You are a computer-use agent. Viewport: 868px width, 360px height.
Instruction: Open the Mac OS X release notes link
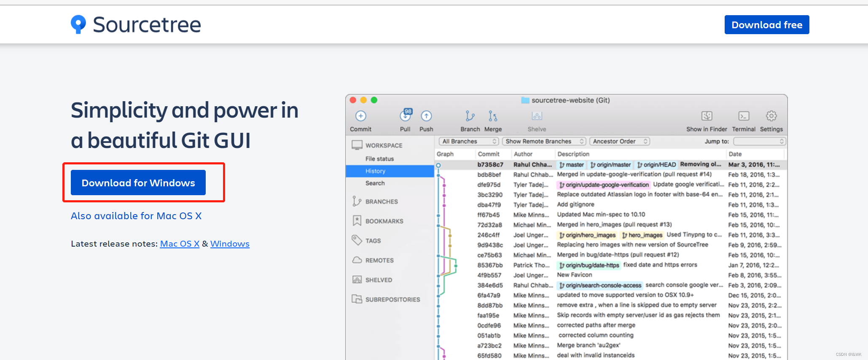point(180,244)
